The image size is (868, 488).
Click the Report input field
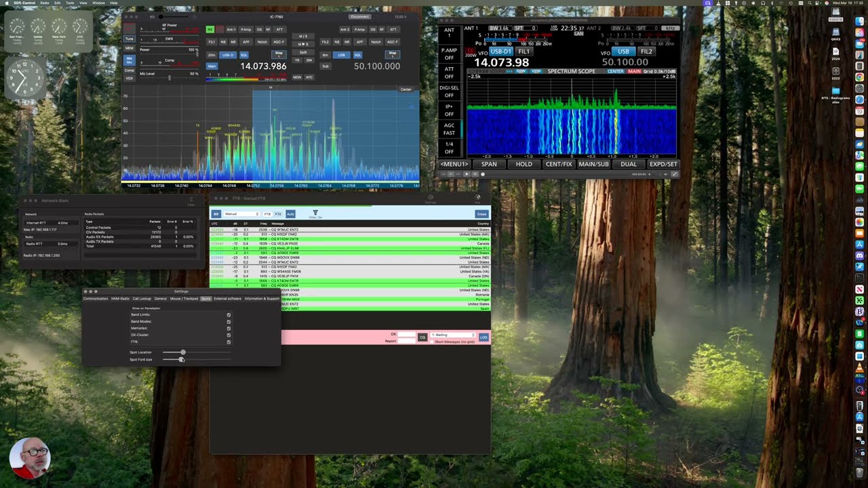point(406,341)
